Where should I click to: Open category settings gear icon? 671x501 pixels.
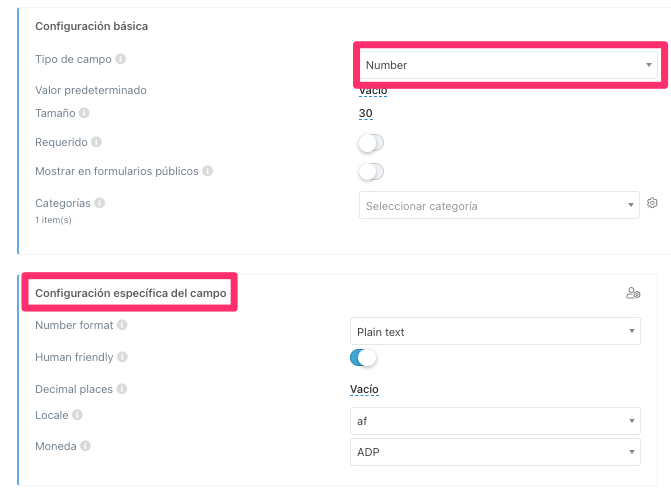652,203
